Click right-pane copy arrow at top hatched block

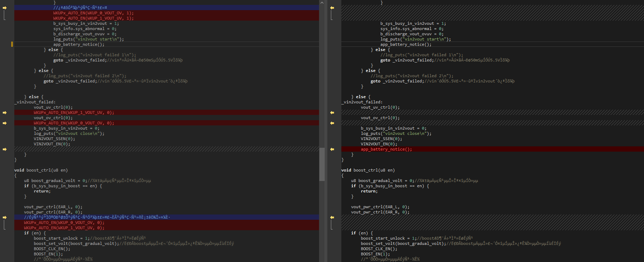pos(332,8)
